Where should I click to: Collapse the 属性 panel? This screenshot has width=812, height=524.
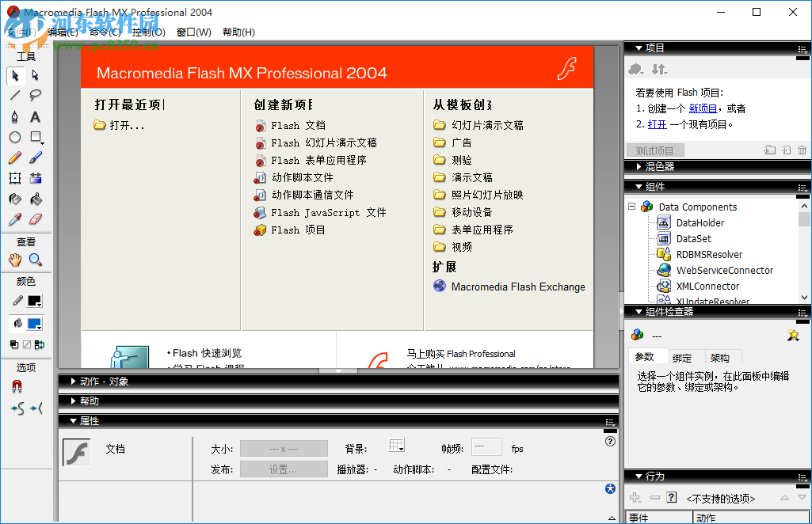pos(74,422)
